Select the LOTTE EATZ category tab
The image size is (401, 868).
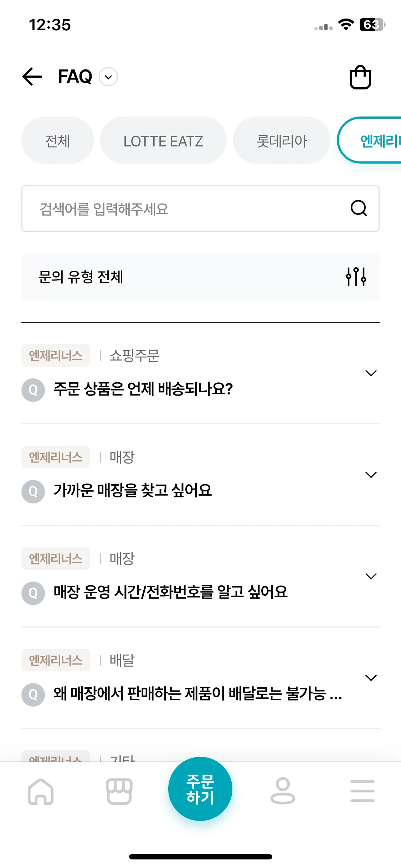pos(163,140)
